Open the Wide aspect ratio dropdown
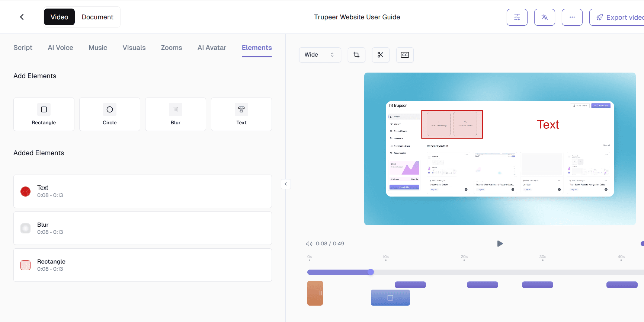644x322 pixels. pyautogui.click(x=320, y=55)
